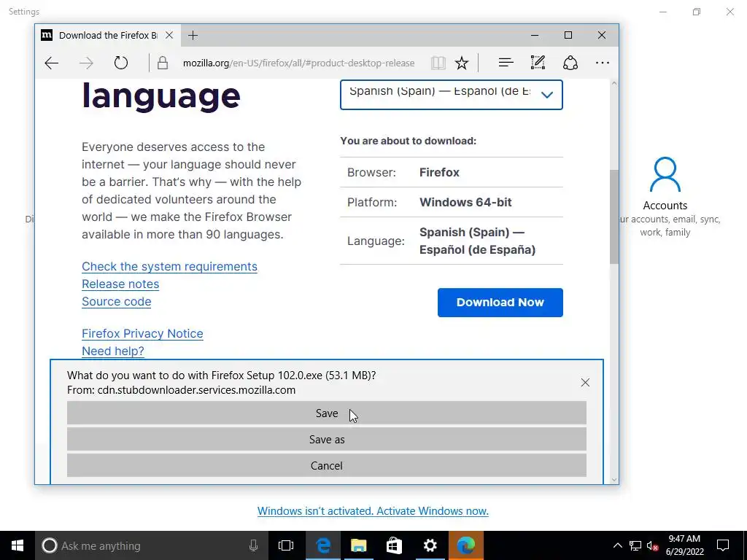Click the lock icon beside the address
Viewport: 747px width, 560px height.
pyautogui.click(x=163, y=63)
